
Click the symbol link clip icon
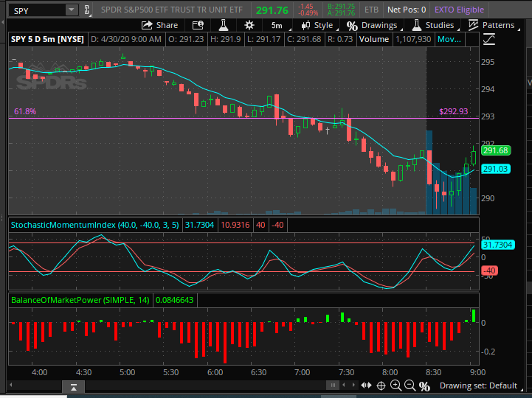(87, 10)
